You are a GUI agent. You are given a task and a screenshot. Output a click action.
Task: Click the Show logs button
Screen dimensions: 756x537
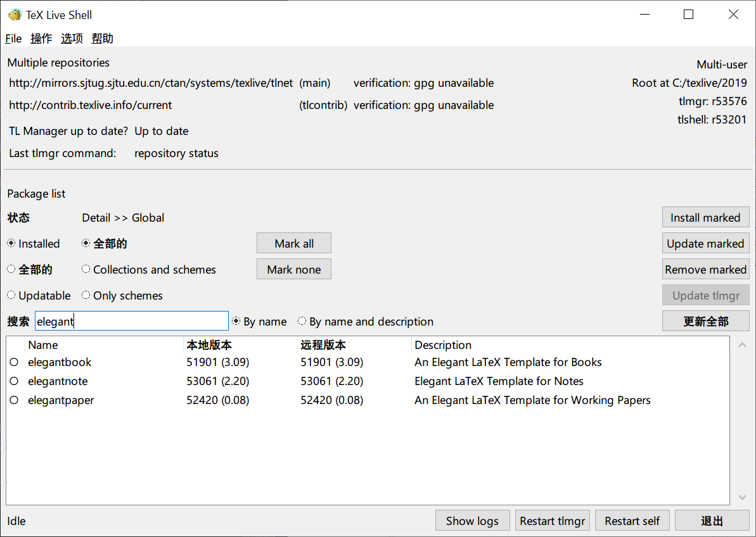472,521
